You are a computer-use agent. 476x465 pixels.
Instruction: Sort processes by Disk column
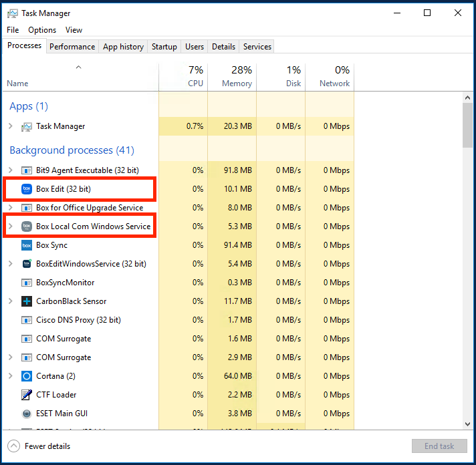[x=281, y=77]
